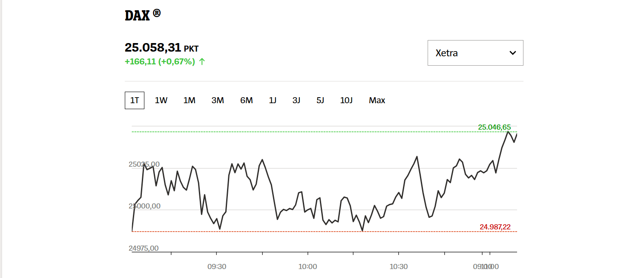Switch to the 1M chart view
Viewport: 644px width, 278px height.
(189, 100)
